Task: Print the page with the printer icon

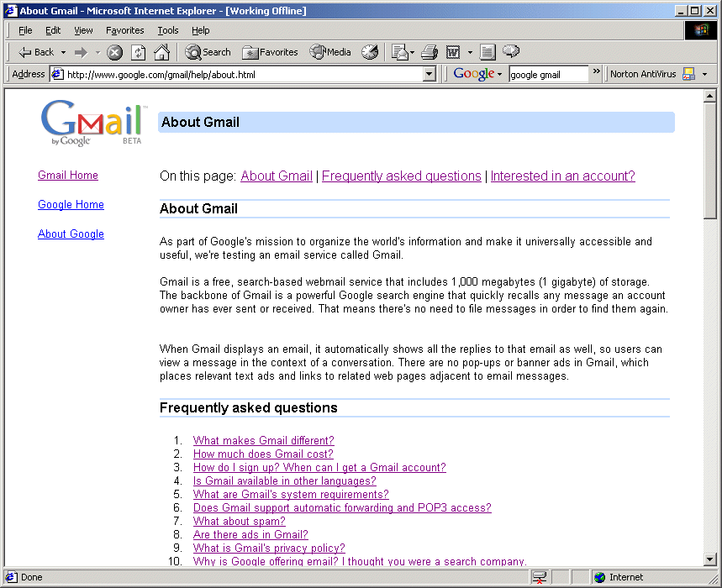Action: [x=430, y=52]
